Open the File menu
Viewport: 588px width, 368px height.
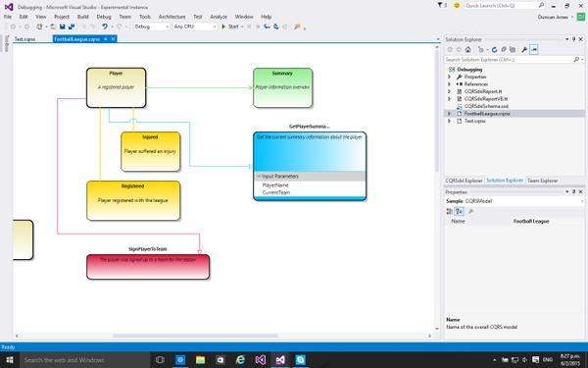8,17
